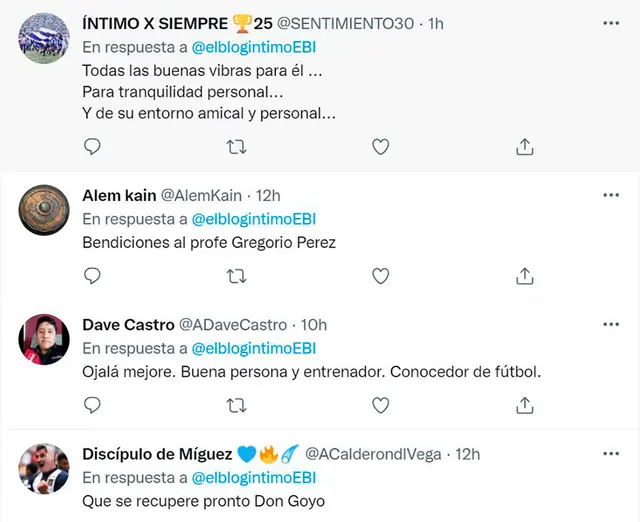The width and height of the screenshot is (640, 522).
Task: Retweet the SENTIMIENTO30 tweet
Action: pyautogui.click(x=236, y=146)
